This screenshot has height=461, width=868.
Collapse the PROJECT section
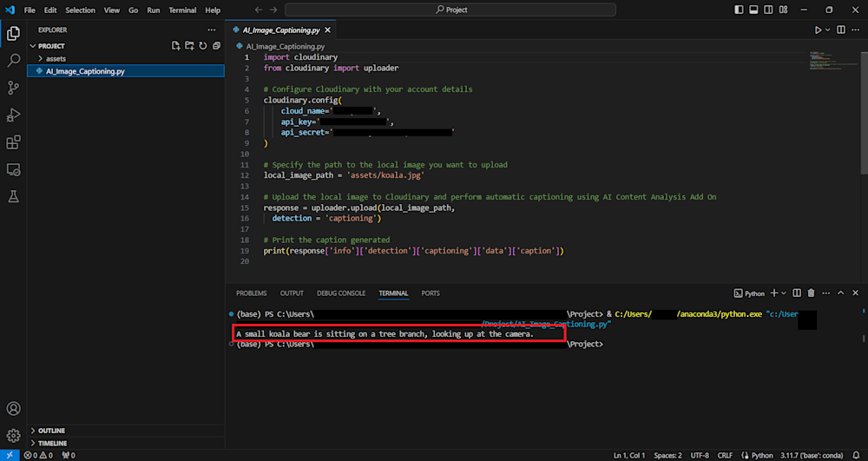point(51,46)
